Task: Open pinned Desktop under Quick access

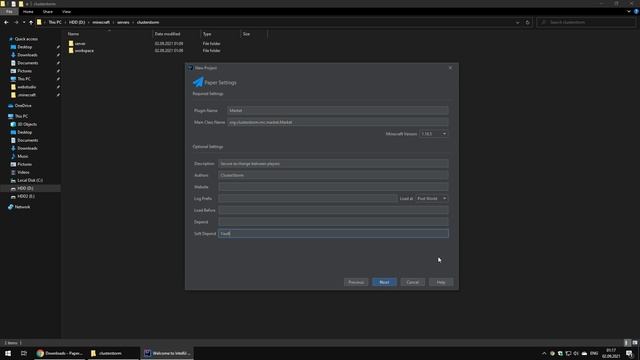Action: (24, 47)
